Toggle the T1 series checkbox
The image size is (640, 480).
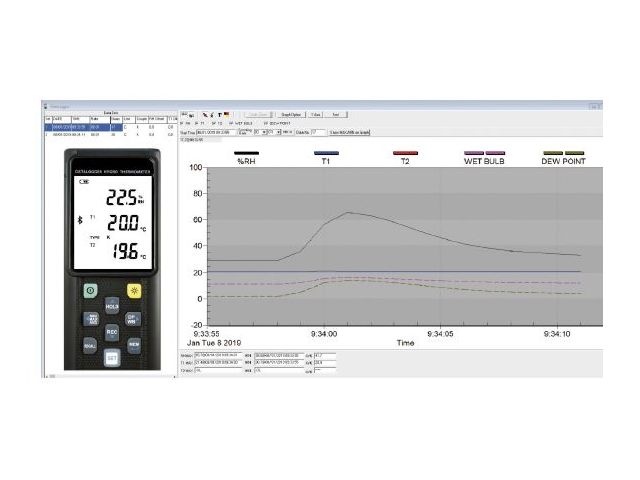click(195, 123)
